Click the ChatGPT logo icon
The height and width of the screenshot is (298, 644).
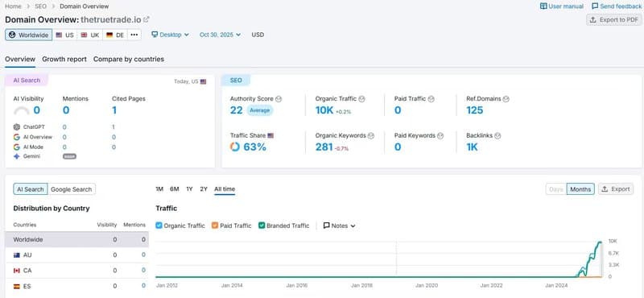click(16, 127)
